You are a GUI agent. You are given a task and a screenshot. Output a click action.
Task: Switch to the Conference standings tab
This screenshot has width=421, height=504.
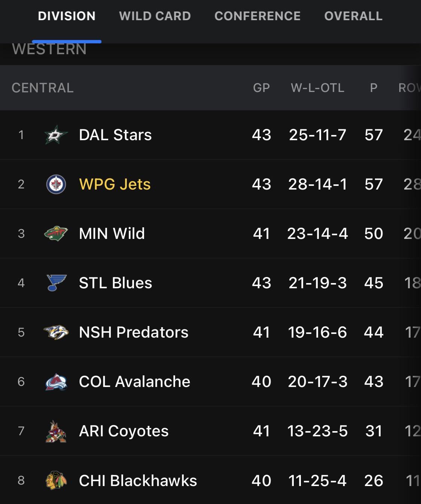coord(257,16)
